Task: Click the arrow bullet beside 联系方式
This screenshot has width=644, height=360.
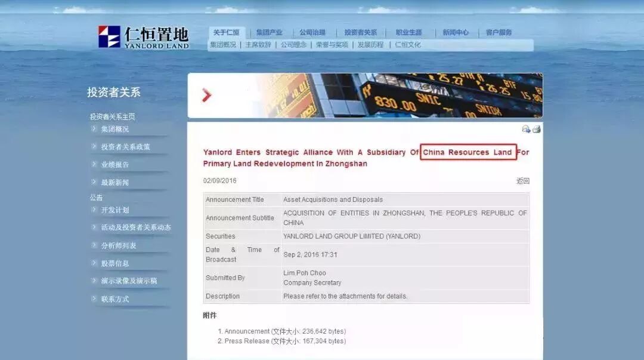Action: pos(94,299)
